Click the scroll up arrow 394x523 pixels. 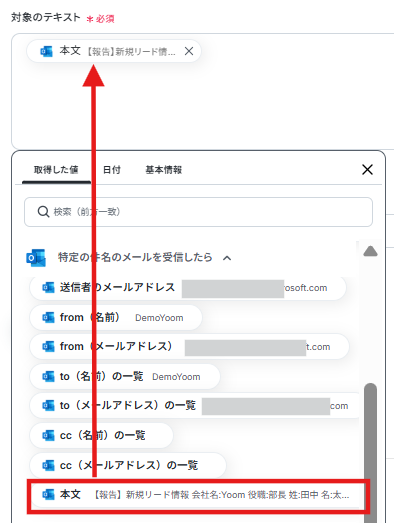370,251
